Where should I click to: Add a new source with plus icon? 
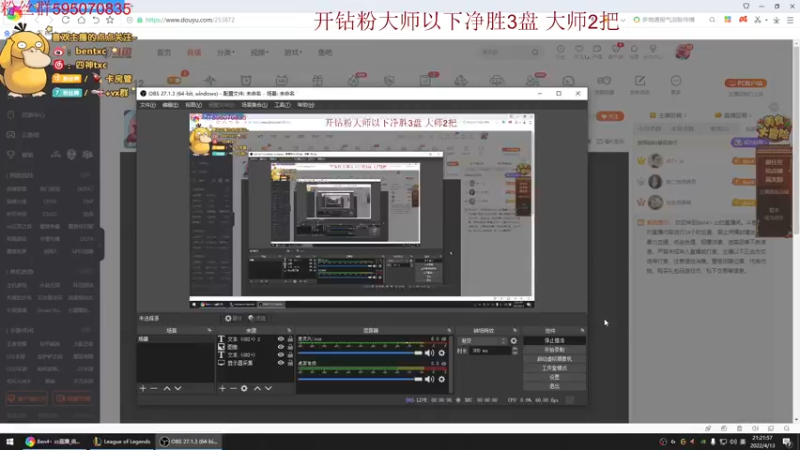[x=222, y=388]
